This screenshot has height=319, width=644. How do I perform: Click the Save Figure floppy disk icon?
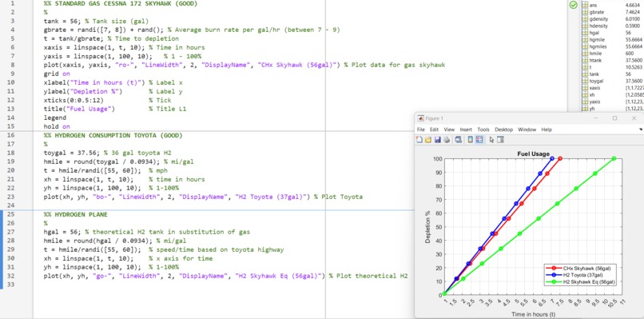click(438, 140)
